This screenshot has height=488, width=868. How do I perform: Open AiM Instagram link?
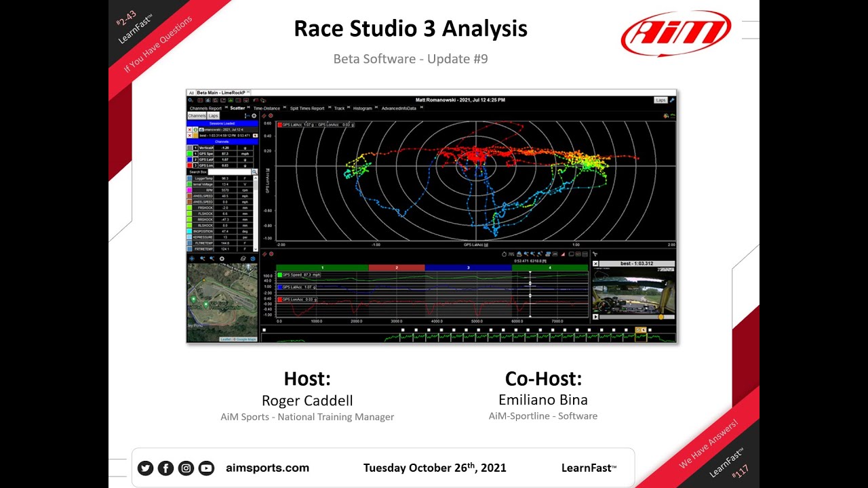point(186,468)
